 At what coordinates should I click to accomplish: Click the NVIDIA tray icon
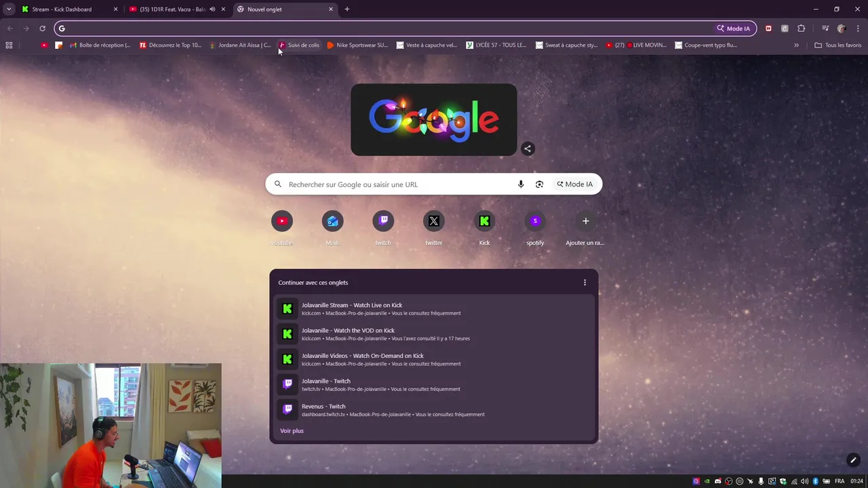(x=707, y=481)
